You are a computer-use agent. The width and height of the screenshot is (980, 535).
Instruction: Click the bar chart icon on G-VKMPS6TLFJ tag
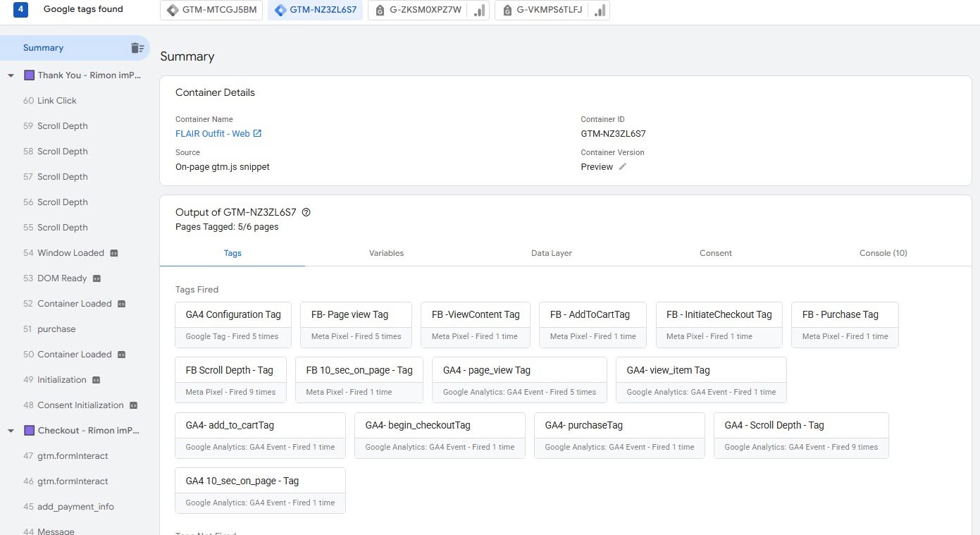click(600, 11)
